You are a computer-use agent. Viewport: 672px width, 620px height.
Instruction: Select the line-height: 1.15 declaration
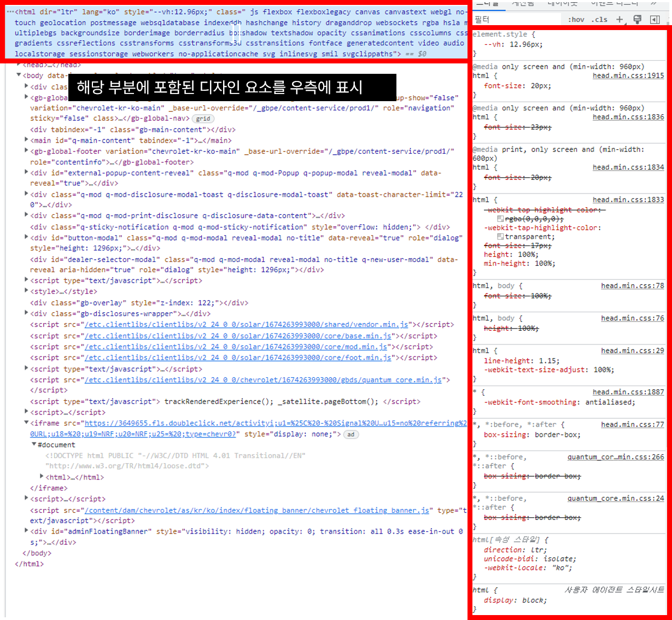[x=522, y=361]
